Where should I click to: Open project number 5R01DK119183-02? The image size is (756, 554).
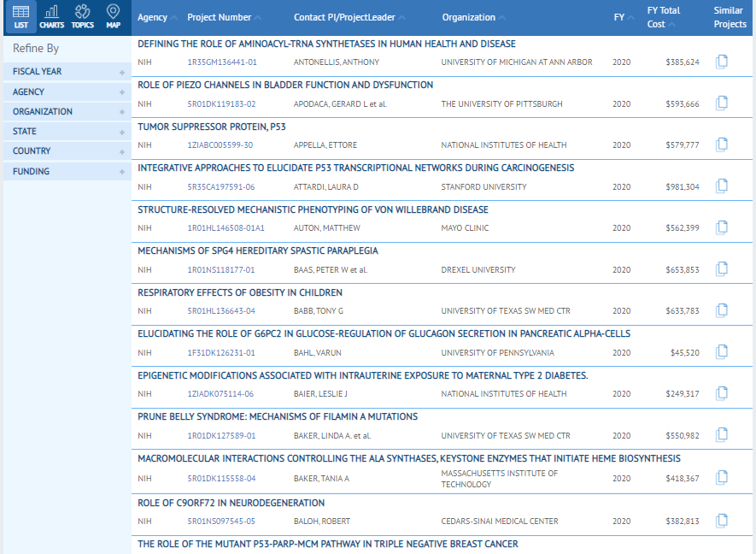click(221, 103)
